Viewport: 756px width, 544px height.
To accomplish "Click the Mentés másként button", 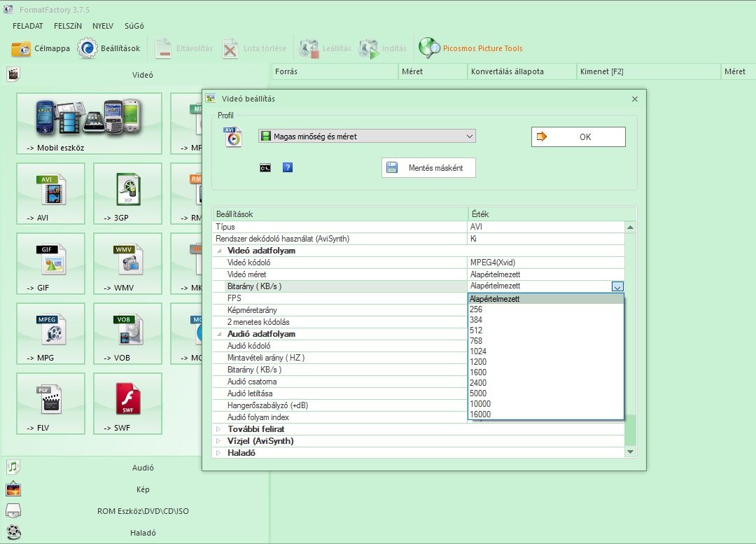I will pyautogui.click(x=428, y=168).
